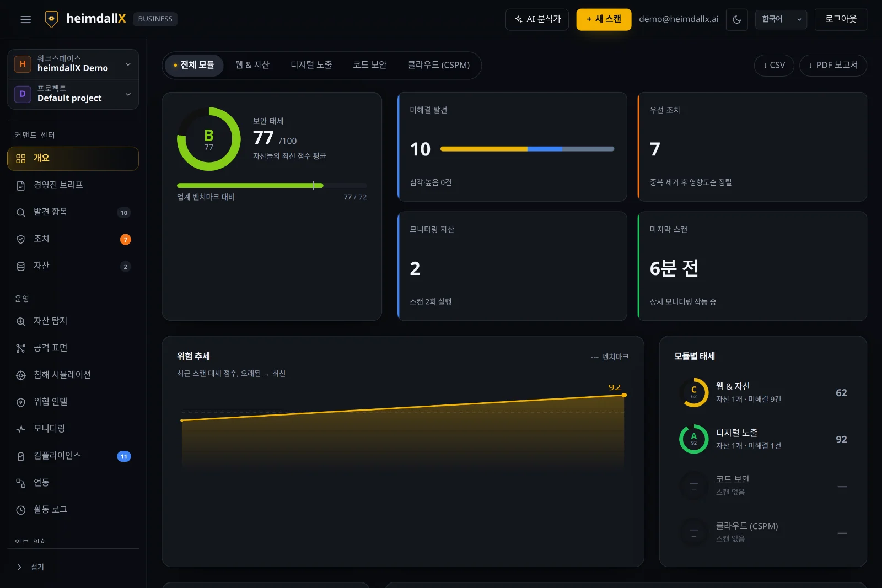
Task: Switch to the 클라우드 (CSPM) tab
Action: point(439,65)
